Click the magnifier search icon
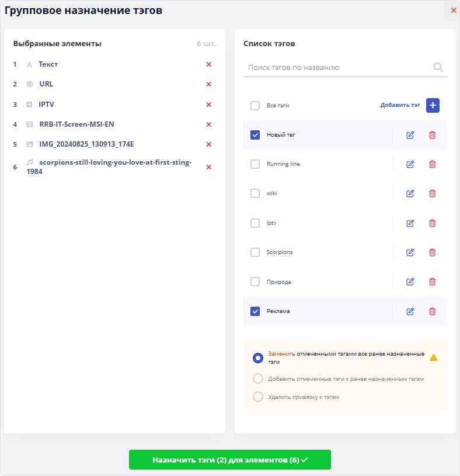The image size is (460, 476). click(438, 67)
